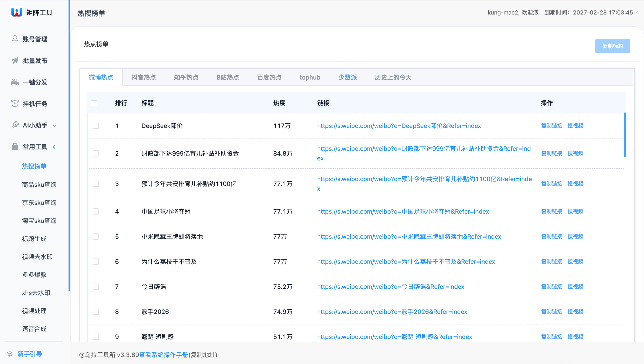Click (复制地址) text in the footer

tap(203, 355)
